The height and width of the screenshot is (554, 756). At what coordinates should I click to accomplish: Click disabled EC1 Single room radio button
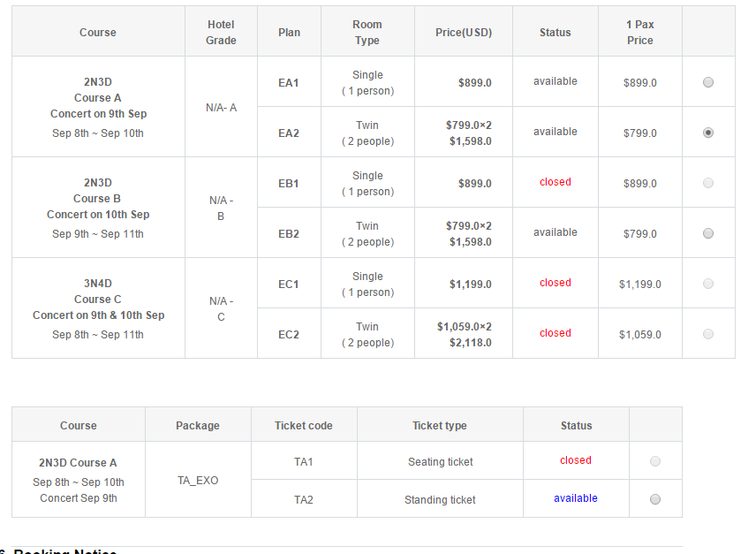pos(708,284)
